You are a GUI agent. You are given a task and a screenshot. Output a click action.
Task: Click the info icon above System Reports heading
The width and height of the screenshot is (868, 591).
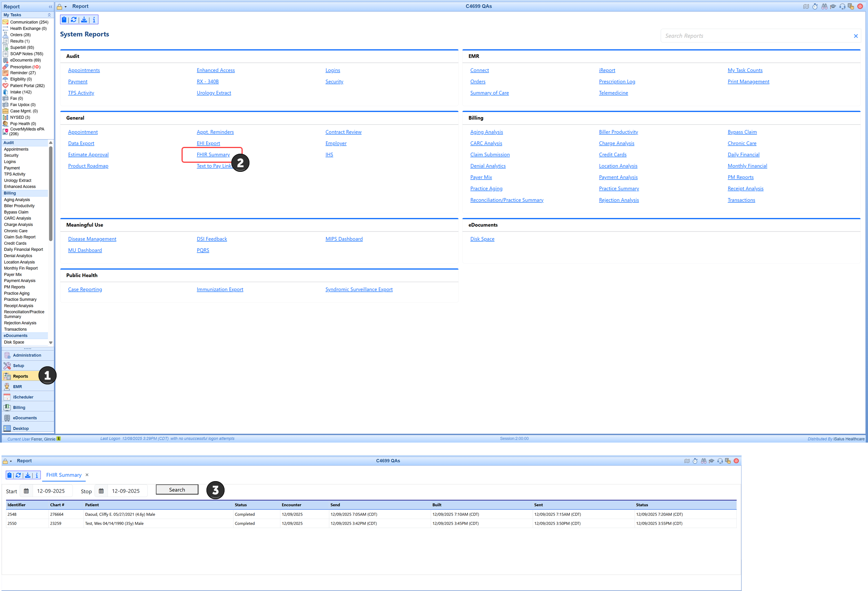94,20
